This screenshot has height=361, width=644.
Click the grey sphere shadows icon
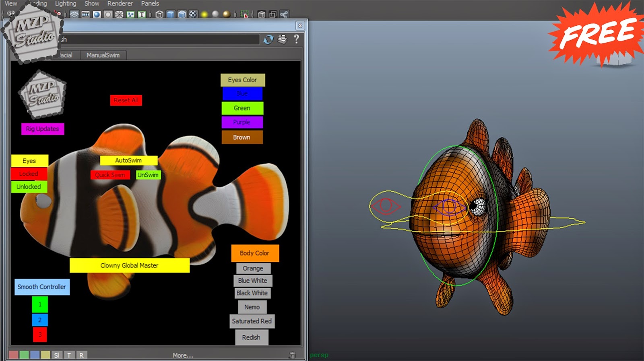pos(215,14)
